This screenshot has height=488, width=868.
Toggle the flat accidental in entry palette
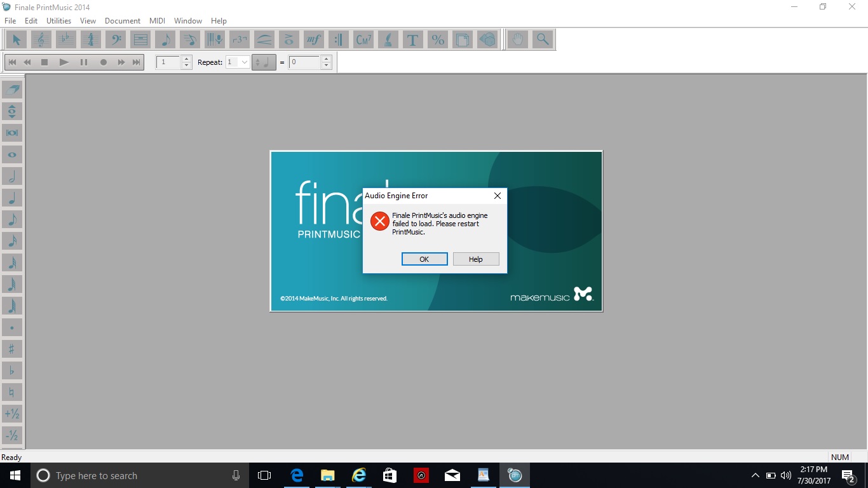click(12, 370)
